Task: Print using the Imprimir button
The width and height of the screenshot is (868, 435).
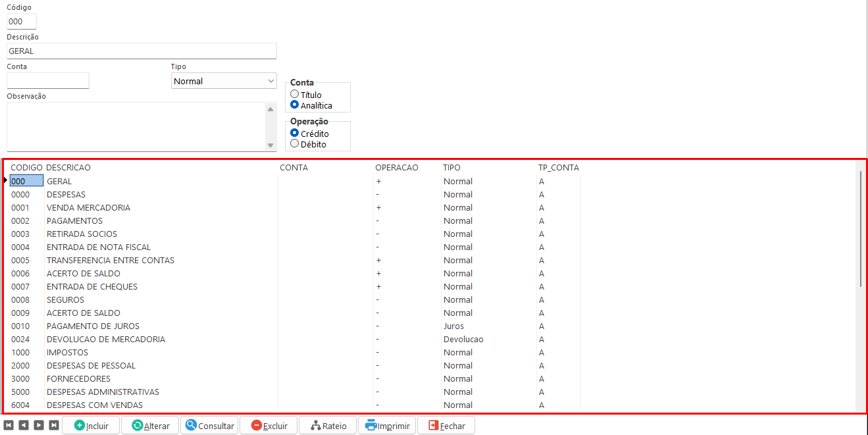Action: [x=387, y=426]
